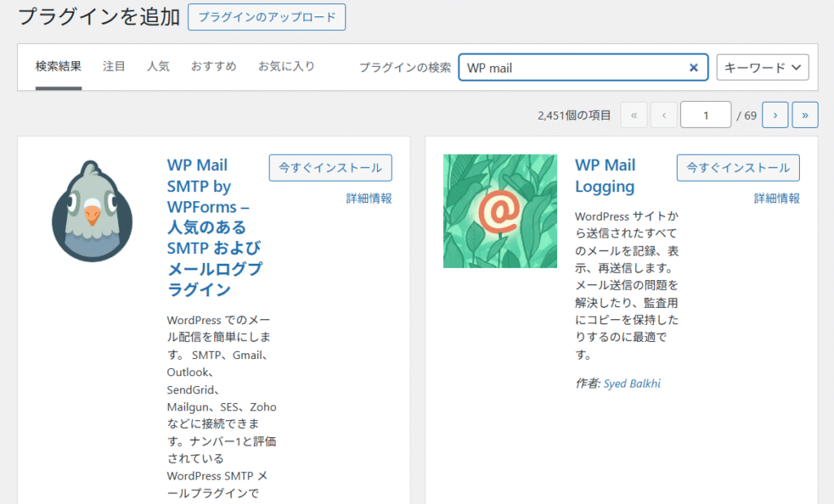View 詳細情報 for WP Mail SMTP
Screen dimensions: 834x504
[368, 198]
